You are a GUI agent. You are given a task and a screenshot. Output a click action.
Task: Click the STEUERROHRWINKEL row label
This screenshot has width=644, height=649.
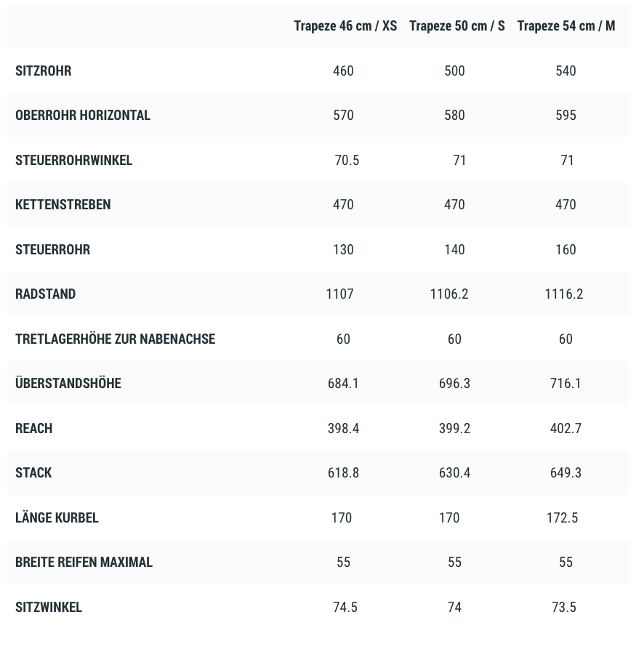(x=74, y=161)
